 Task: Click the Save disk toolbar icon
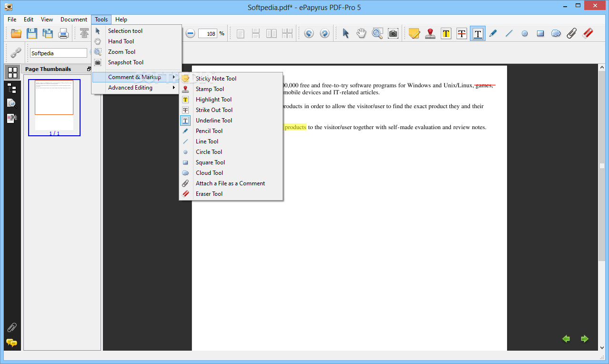32,33
